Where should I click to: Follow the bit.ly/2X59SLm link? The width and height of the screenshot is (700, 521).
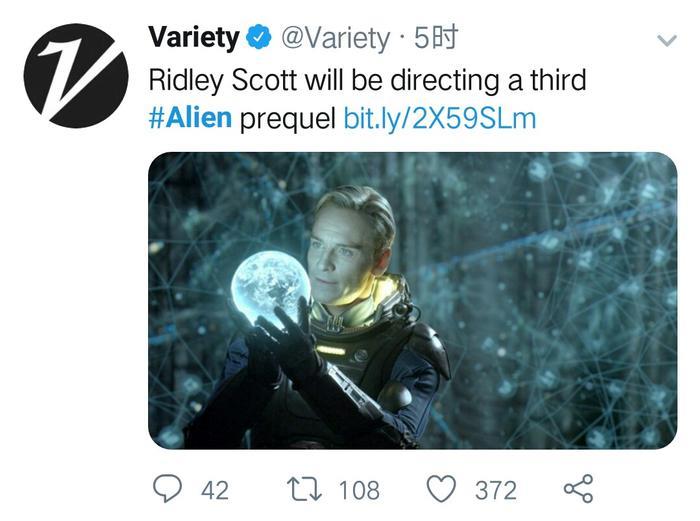(440, 118)
